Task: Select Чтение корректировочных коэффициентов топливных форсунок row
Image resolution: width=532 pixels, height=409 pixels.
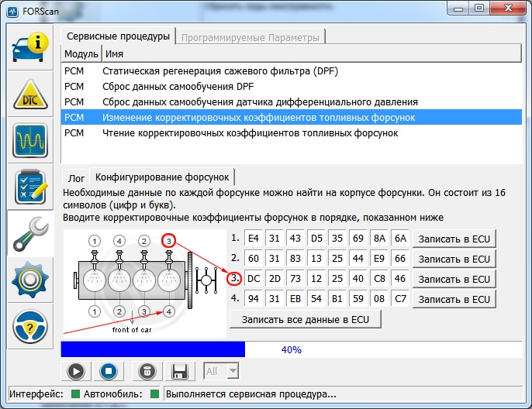Action: pos(292,133)
